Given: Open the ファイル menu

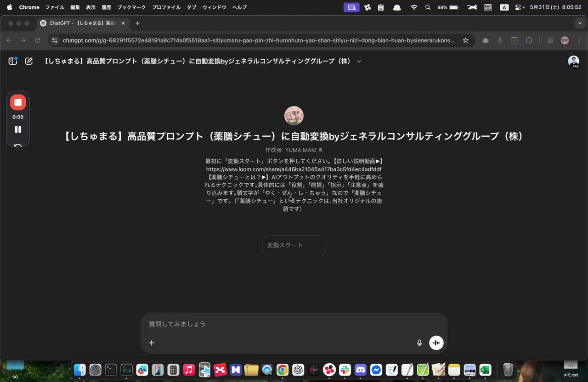Looking at the screenshot, I should 55,7.
